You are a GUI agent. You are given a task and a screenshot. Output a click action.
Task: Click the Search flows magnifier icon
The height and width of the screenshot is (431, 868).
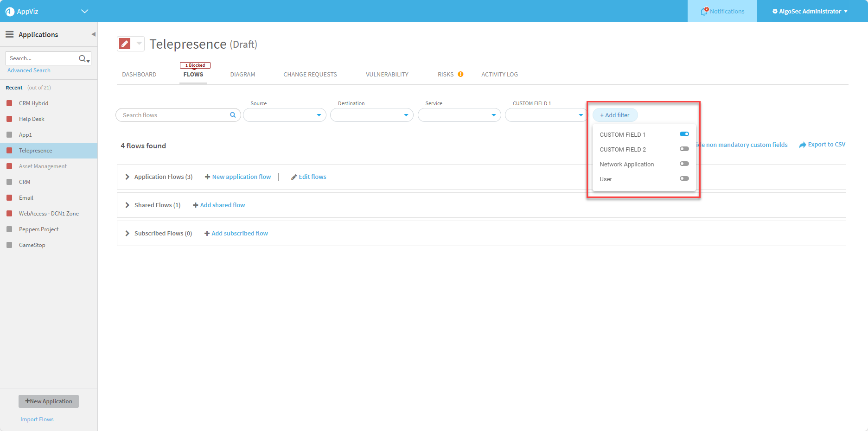[x=233, y=115]
